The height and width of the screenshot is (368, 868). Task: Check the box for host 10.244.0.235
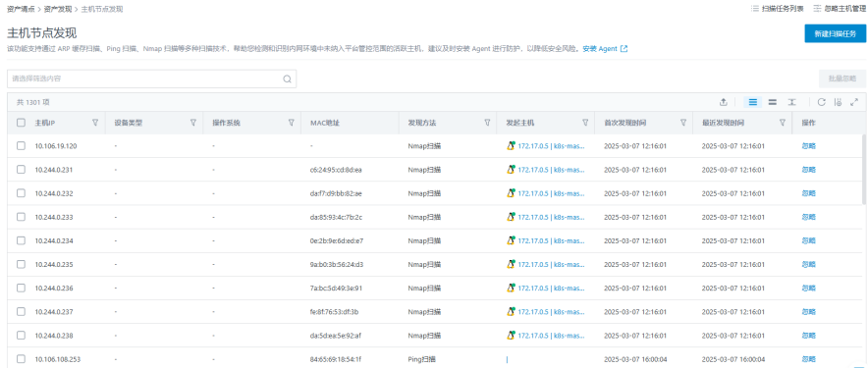click(x=21, y=265)
